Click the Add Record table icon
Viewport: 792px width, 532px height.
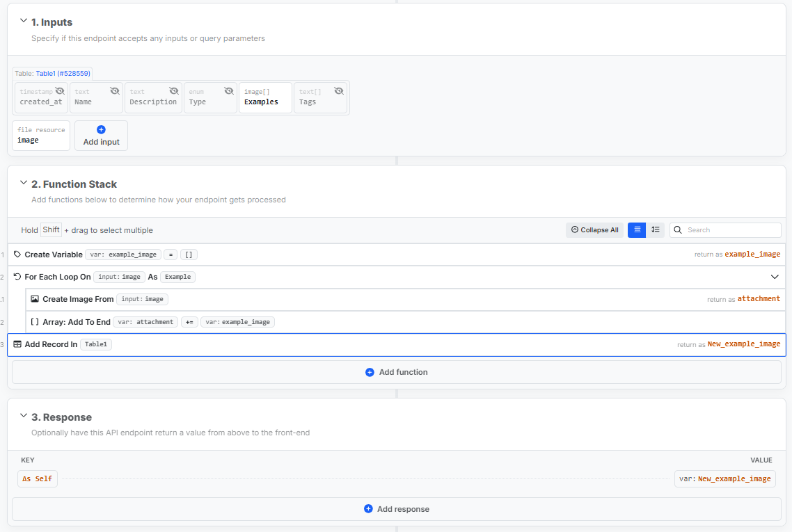click(x=17, y=344)
